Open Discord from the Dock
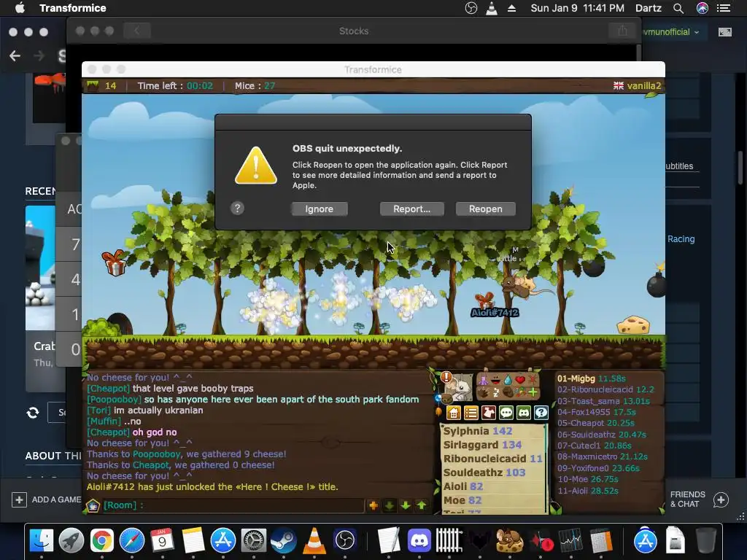This screenshot has height=560, width=747. [419, 541]
